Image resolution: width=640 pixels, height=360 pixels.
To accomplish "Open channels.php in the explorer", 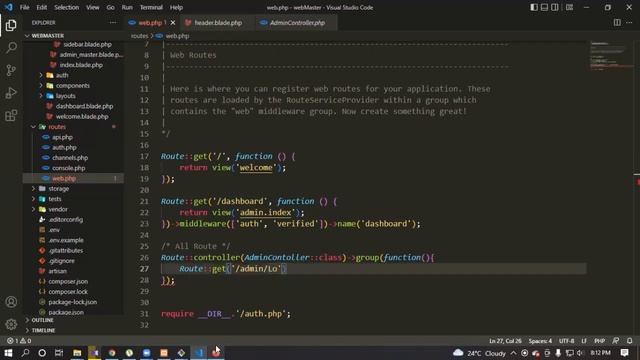I will pos(70,158).
